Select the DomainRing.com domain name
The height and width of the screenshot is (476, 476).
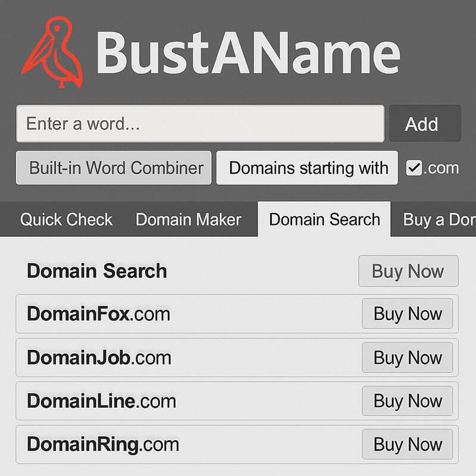[102, 444]
